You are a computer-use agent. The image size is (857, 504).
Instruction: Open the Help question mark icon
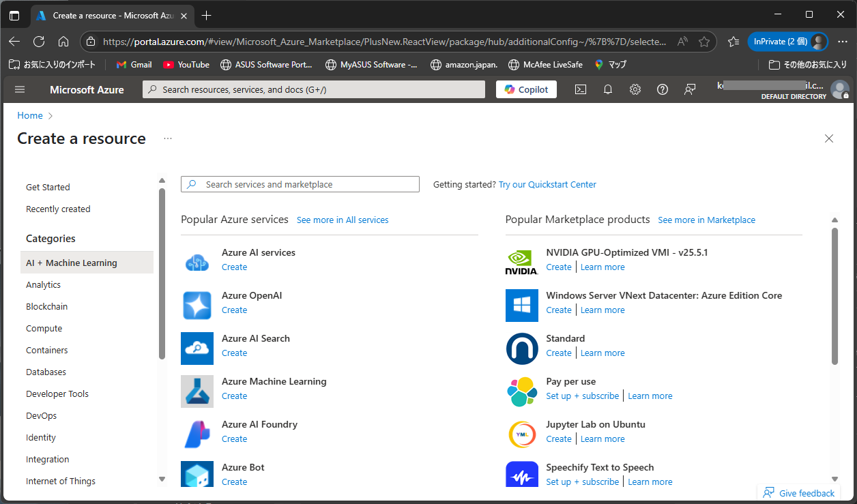[x=663, y=89]
